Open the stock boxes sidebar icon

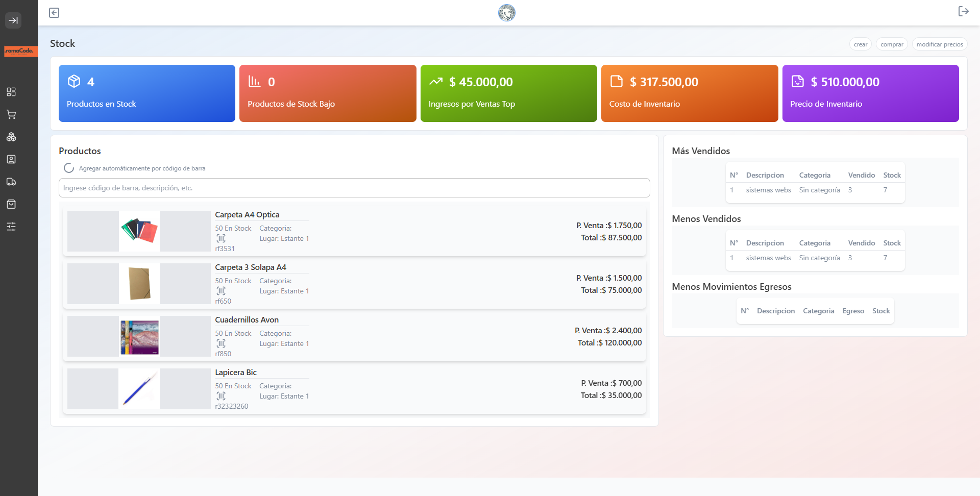click(x=11, y=137)
